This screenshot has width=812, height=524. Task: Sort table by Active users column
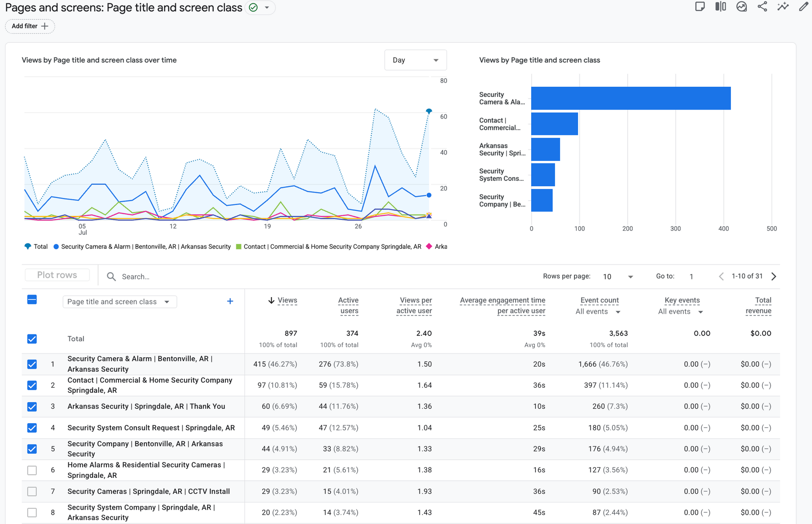(348, 305)
